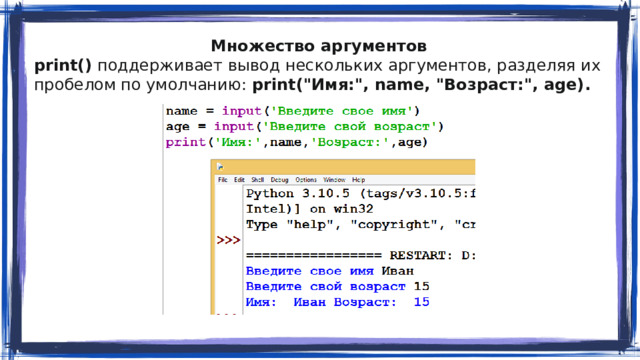
Task: Click the 'Python 3.10.5' version line
Action: (x=361, y=193)
